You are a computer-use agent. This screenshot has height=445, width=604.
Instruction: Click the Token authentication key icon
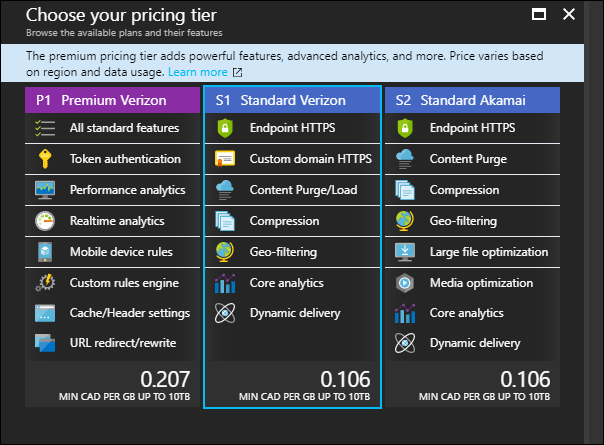click(45, 159)
